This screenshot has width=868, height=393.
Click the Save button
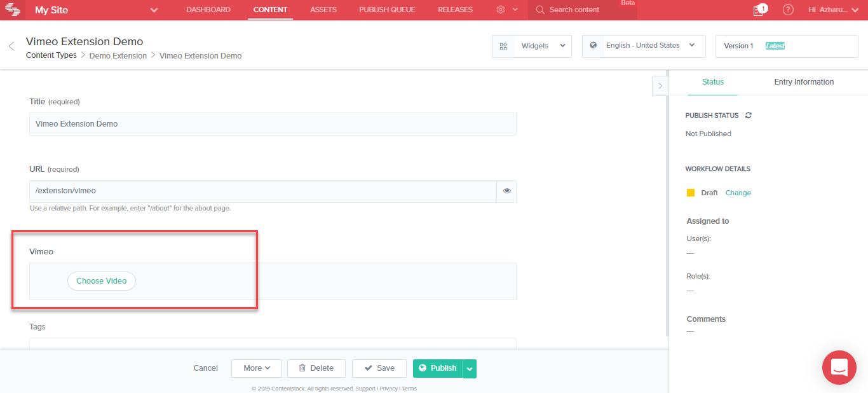[379, 368]
